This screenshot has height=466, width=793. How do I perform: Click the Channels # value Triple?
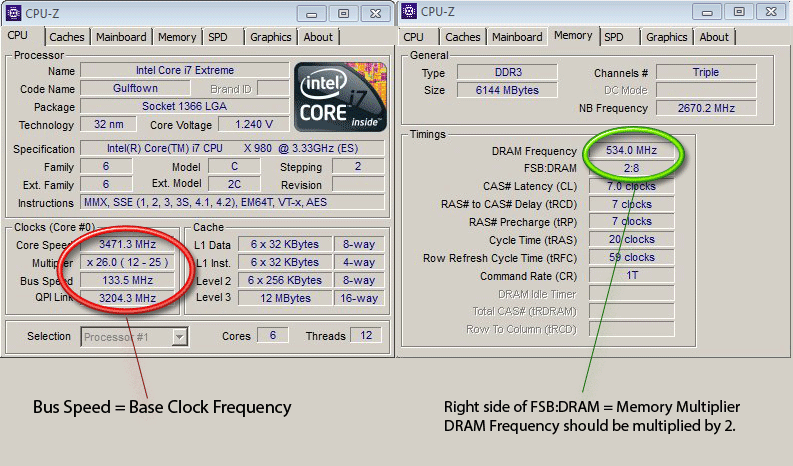706,72
